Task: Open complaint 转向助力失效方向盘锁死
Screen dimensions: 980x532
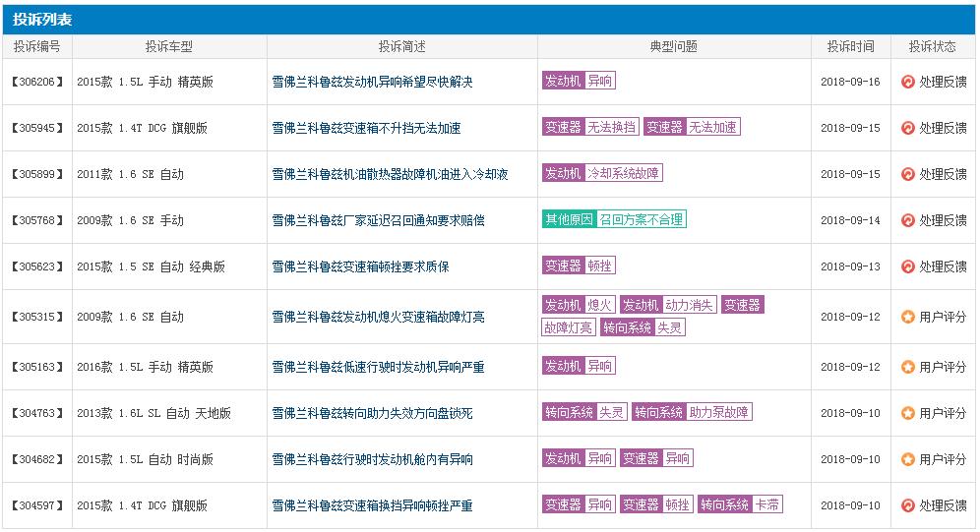Action: pyautogui.click(x=373, y=413)
